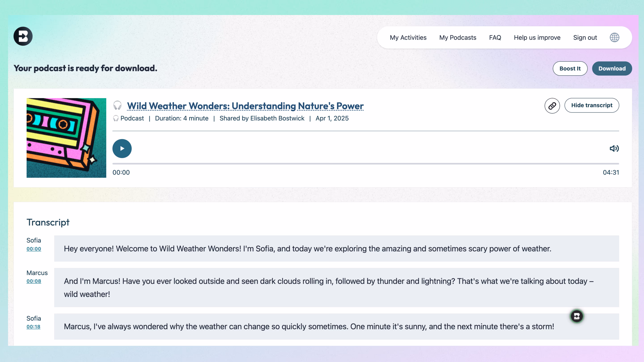Download the podcast
The image size is (644, 362).
click(x=612, y=68)
